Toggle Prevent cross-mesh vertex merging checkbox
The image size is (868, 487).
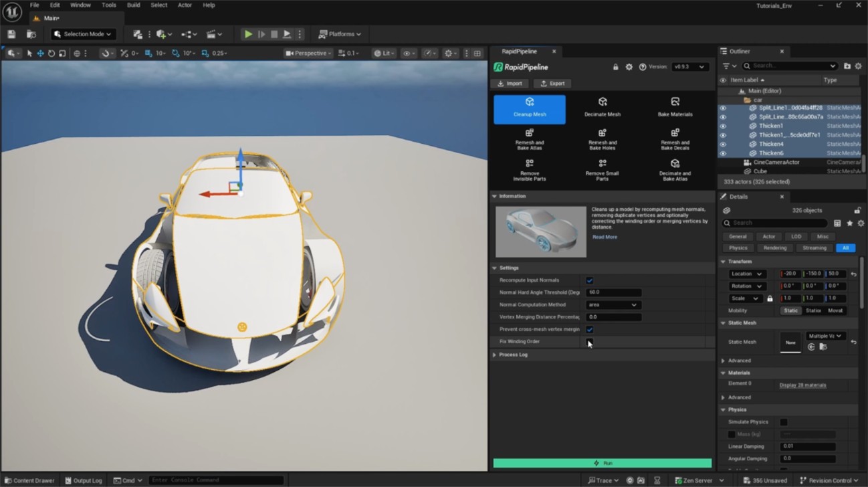coord(589,329)
